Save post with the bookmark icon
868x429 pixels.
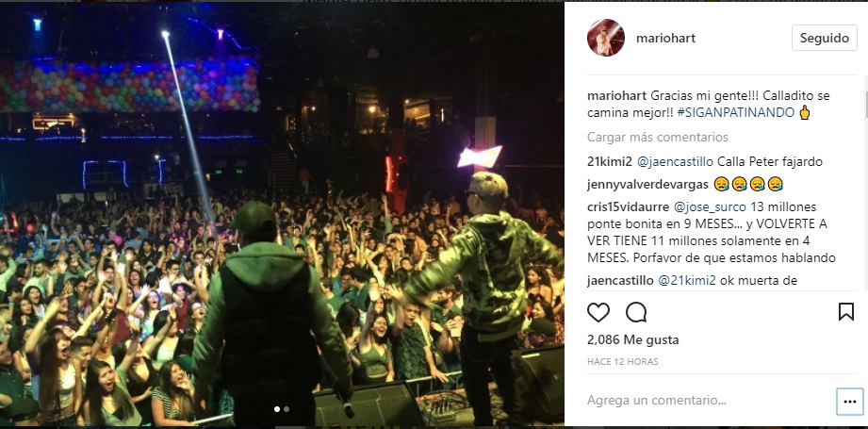point(846,312)
